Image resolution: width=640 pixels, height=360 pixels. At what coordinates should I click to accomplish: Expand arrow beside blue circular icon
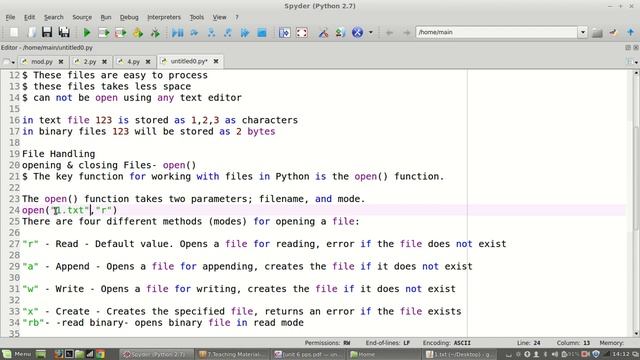click(371, 32)
